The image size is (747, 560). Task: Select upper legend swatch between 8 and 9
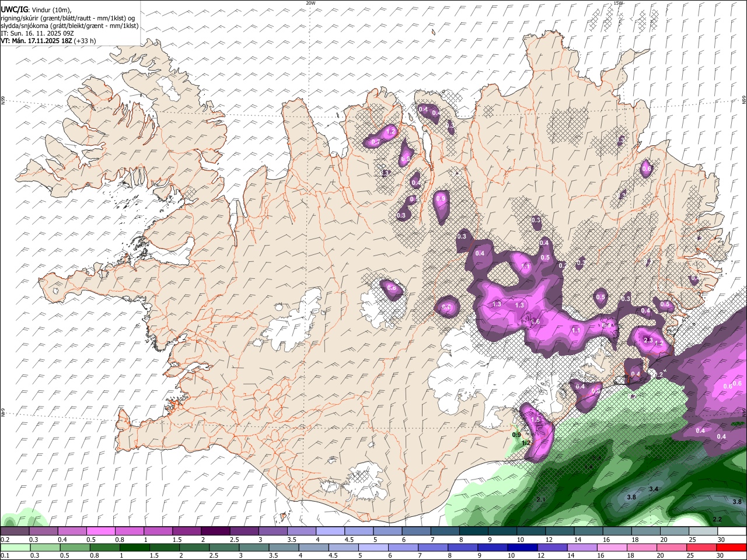click(x=473, y=531)
